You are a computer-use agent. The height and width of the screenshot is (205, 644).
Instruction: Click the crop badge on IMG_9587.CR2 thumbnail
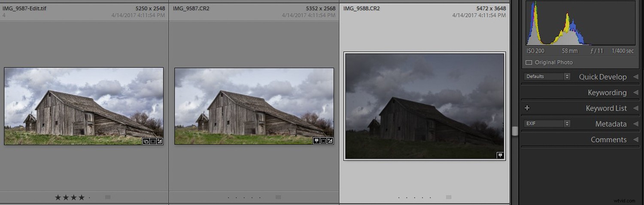[x=323, y=140]
